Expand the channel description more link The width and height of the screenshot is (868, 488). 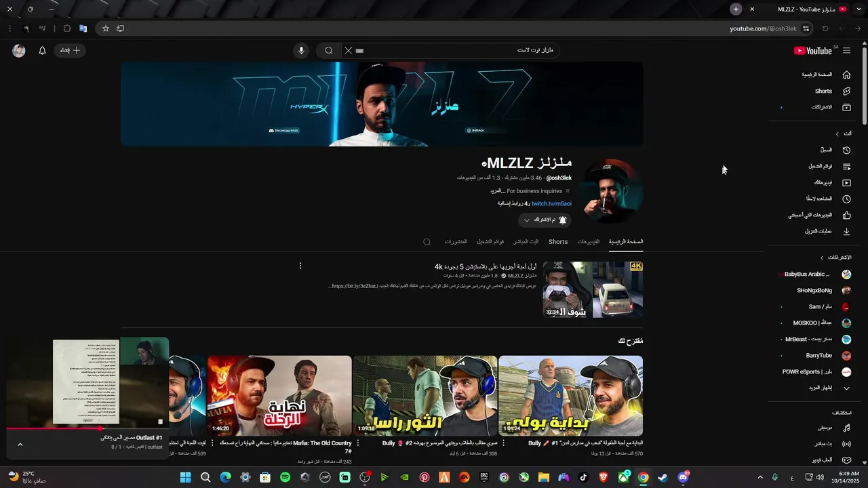click(497, 191)
